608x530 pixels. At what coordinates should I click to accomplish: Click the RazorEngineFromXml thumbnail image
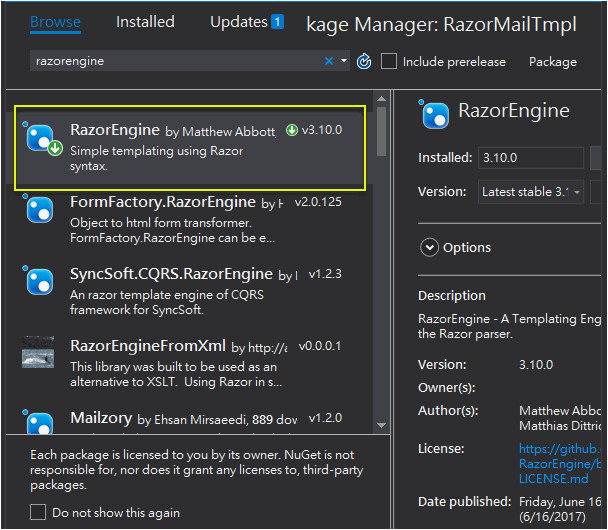pyautogui.click(x=39, y=352)
